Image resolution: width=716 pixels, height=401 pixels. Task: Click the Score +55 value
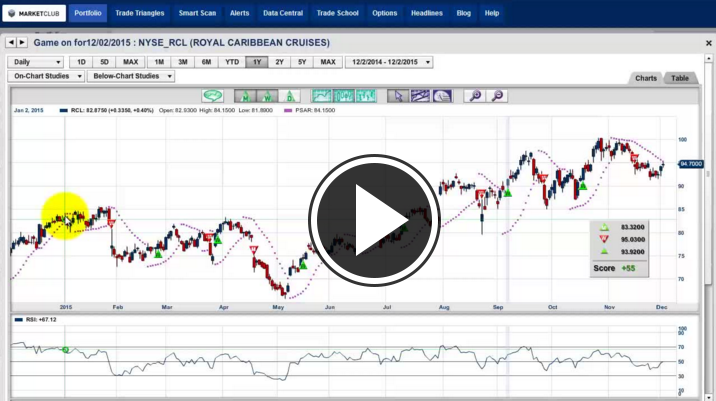coord(628,268)
